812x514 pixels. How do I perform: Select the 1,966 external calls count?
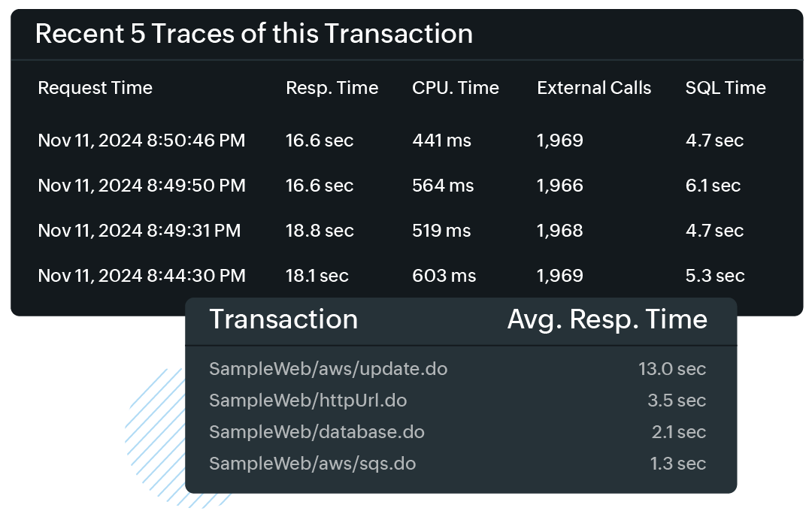click(x=560, y=186)
